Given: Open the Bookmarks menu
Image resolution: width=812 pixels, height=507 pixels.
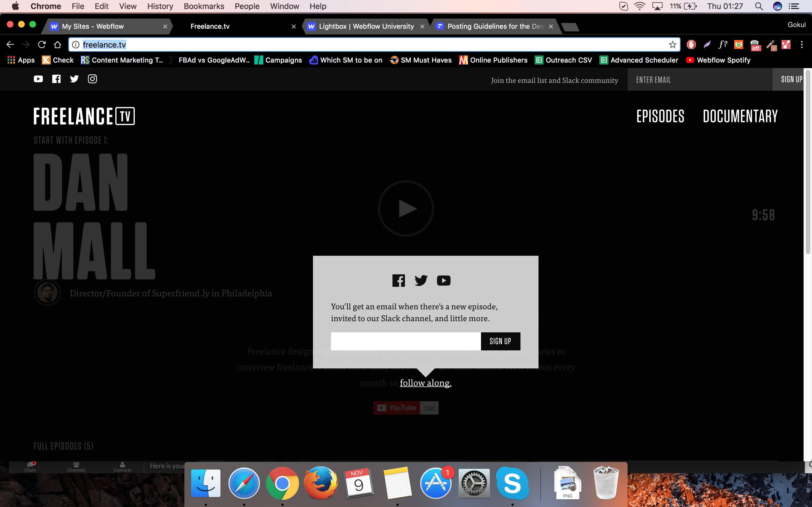Looking at the screenshot, I should [204, 6].
